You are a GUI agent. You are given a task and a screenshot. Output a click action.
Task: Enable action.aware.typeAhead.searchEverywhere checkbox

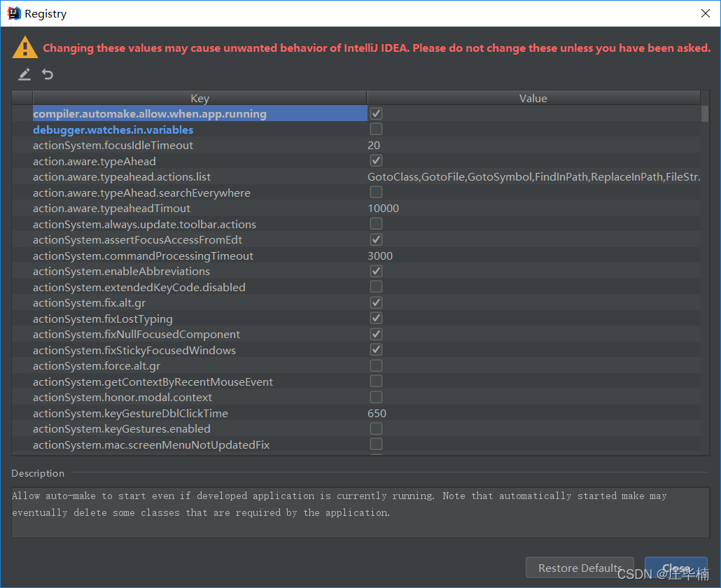pos(376,192)
